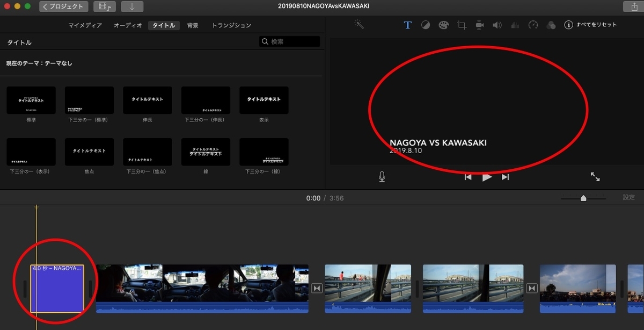Viewport: 644px width, 330px height.
Task: Open the color correction palette tool
Action: [x=443, y=25]
